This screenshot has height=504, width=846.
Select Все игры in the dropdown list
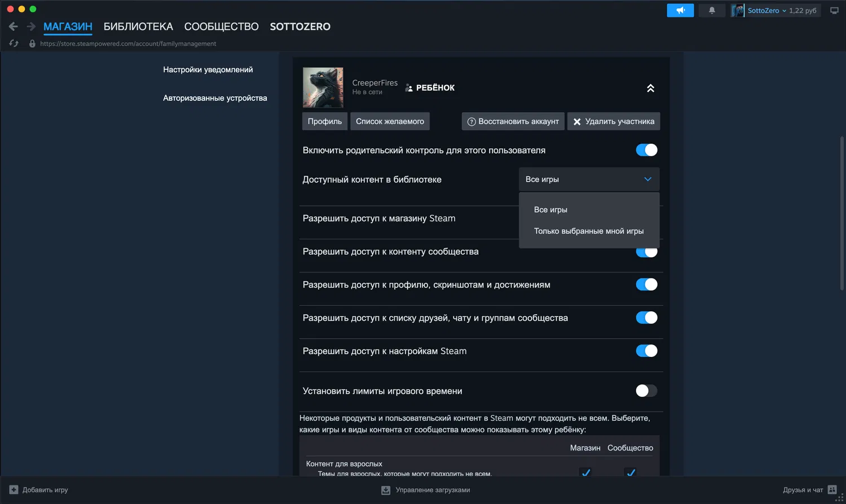pyautogui.click(x=589, y=210)
